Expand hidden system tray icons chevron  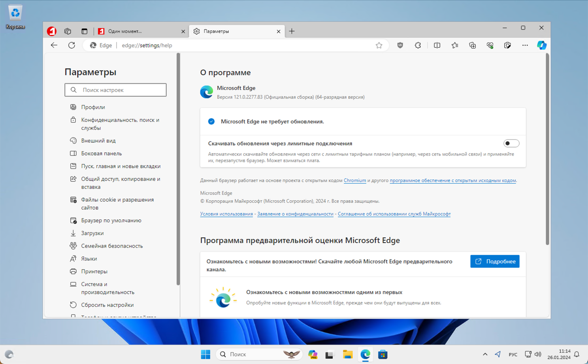[485, 355]
